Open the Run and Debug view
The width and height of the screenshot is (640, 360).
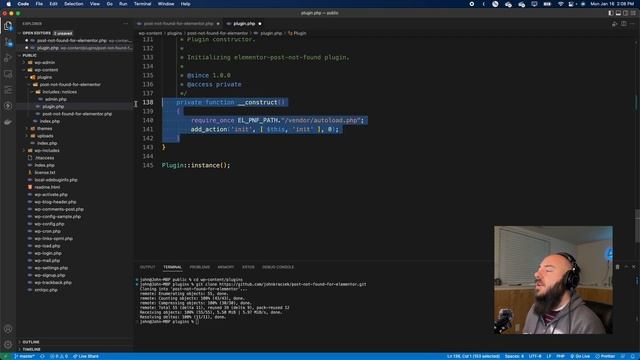8,58
